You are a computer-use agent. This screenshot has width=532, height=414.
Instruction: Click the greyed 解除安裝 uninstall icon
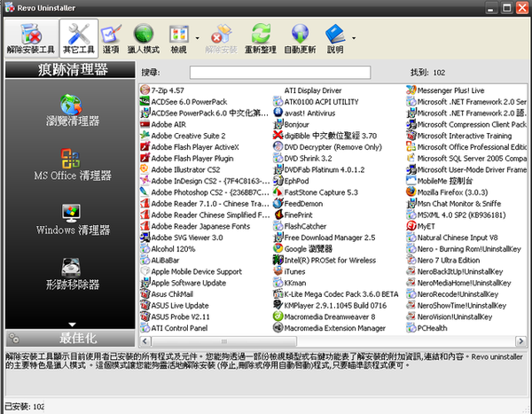pos(221,39)
